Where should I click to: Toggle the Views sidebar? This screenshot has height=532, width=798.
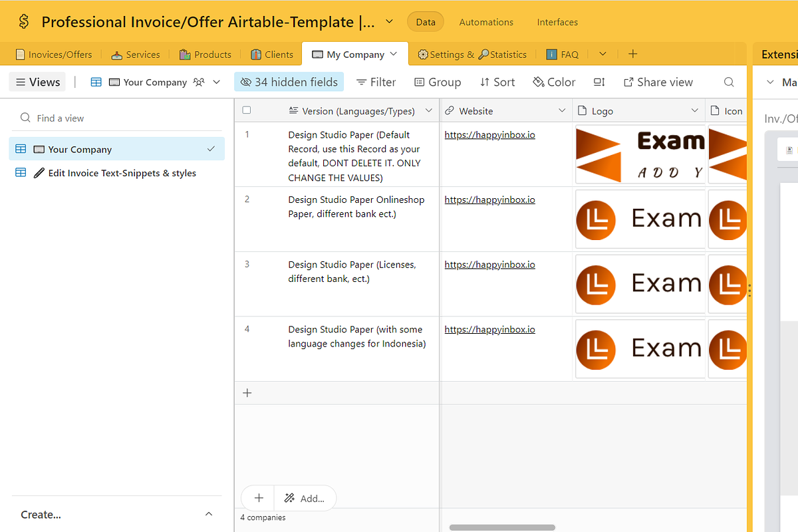tap(37, 82)
